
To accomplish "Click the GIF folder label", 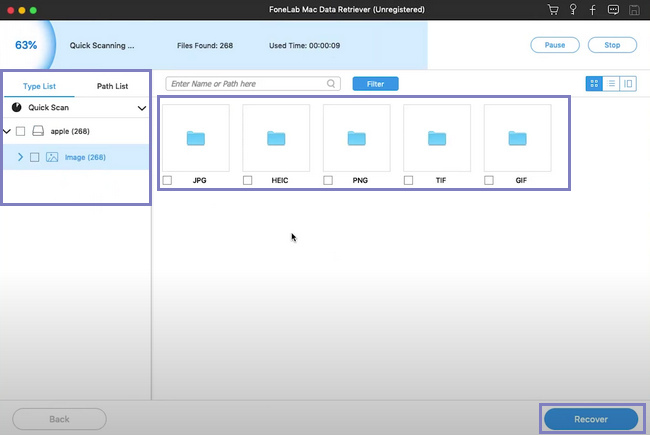I will coord(521,180).
